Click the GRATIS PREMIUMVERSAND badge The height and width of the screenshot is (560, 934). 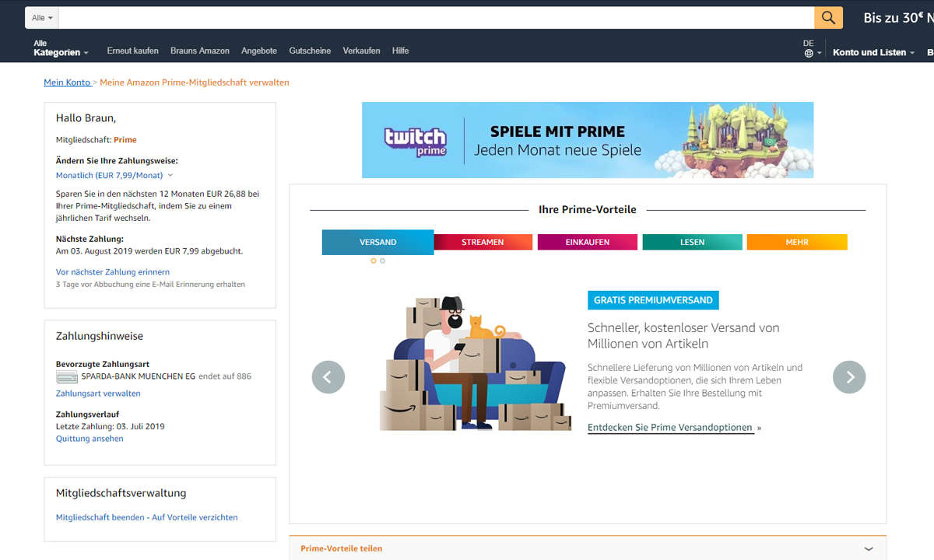[653, 299]
